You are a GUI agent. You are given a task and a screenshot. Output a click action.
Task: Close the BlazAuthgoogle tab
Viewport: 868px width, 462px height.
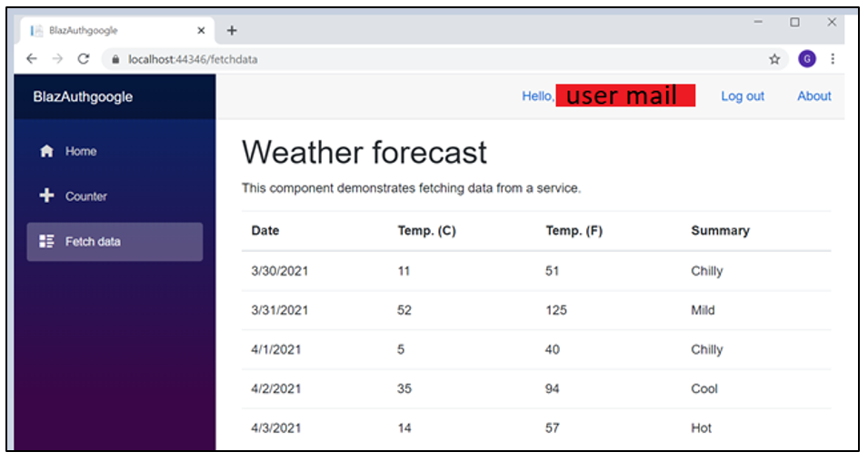tap(201, 30)
